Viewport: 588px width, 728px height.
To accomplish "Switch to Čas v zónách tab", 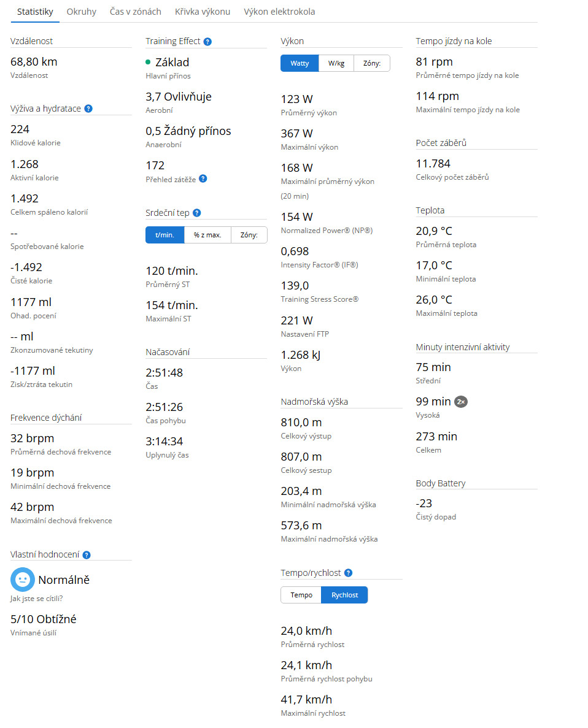I will pyautogui.click(x=135, y=12).
